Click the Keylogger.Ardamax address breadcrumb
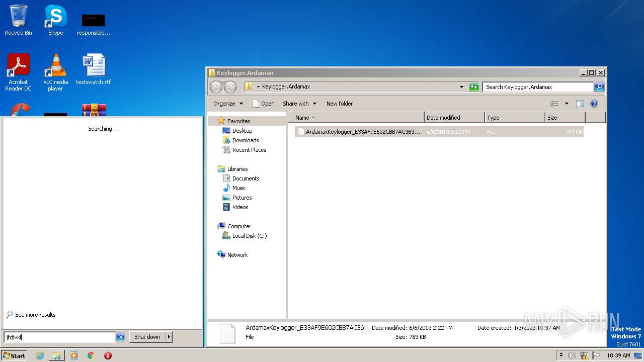The width and height of the screenshot is (644, 362). tap(286, 86)
